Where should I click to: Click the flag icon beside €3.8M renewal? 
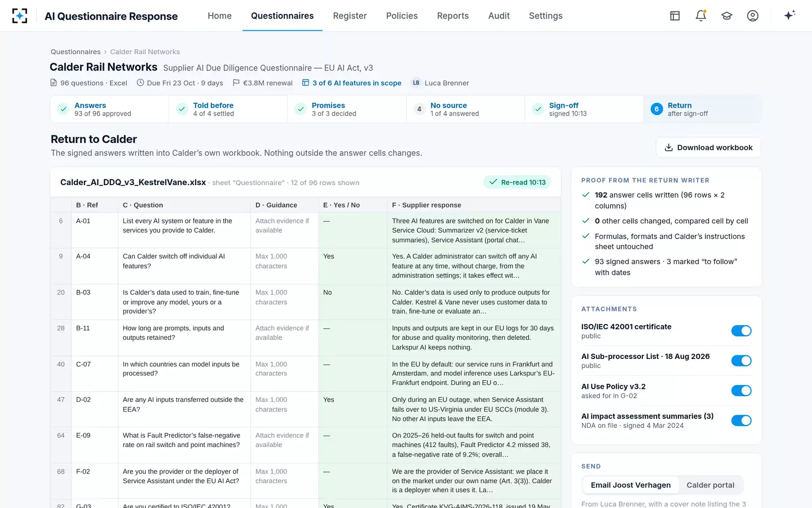pyautogui.click(x=236, y=83)
